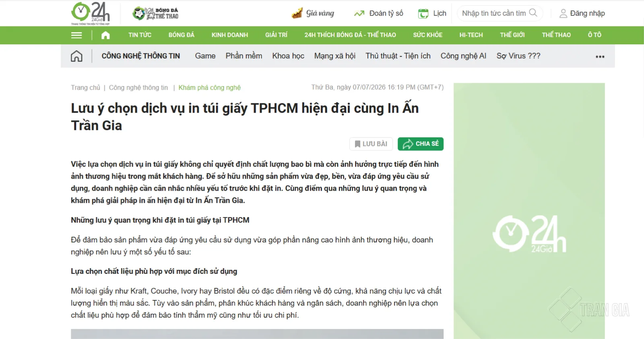Select GIẢI TRÍ menu item
Viewport: 644px width, 339px height.
[x=276, y=35]
